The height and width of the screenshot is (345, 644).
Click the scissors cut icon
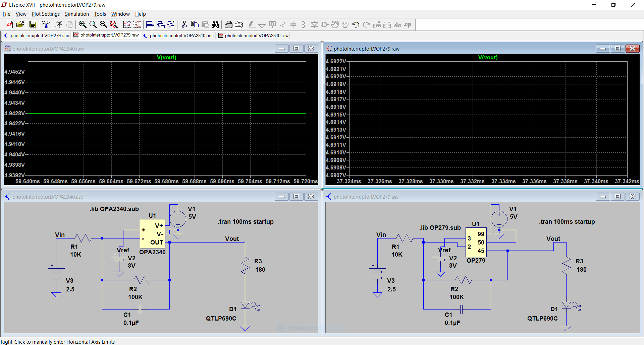point(184,24)
